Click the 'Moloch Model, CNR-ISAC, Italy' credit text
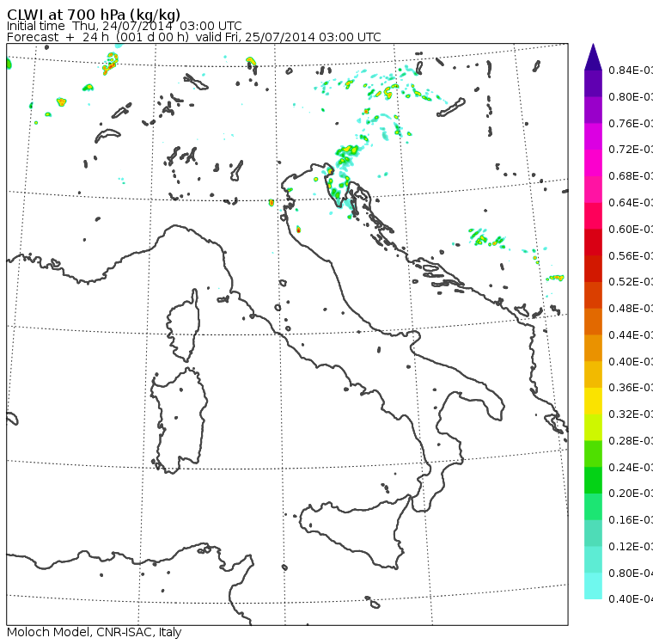Image resolution: width=653 pixels, height=644 pixels. [x=95, y=632]
